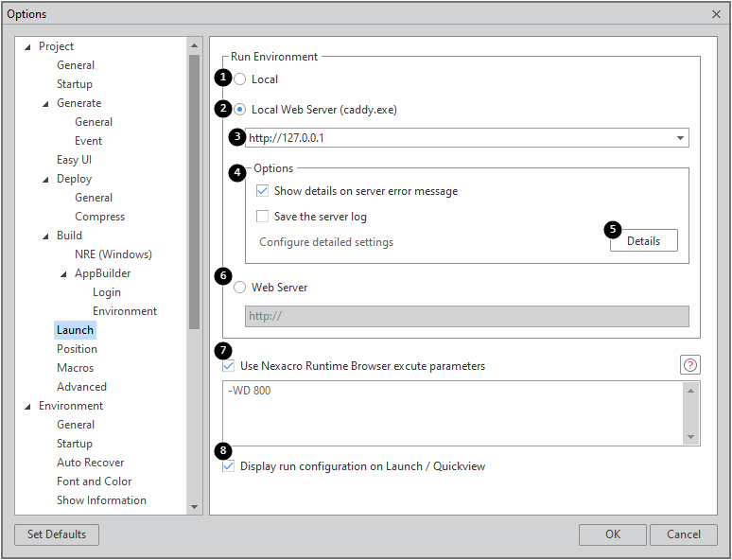
Task: Choose the Web Server radio option
Action: [240, 288]
